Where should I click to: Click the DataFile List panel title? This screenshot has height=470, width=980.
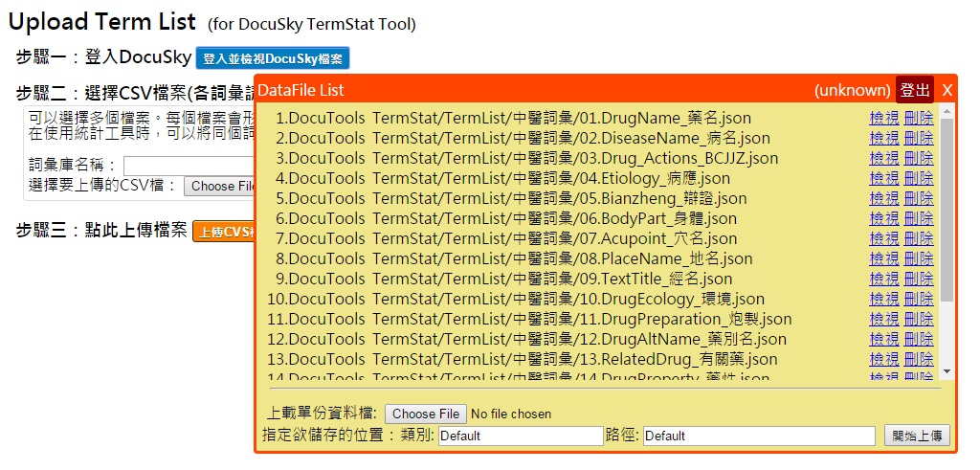click(x=301, y=90)
